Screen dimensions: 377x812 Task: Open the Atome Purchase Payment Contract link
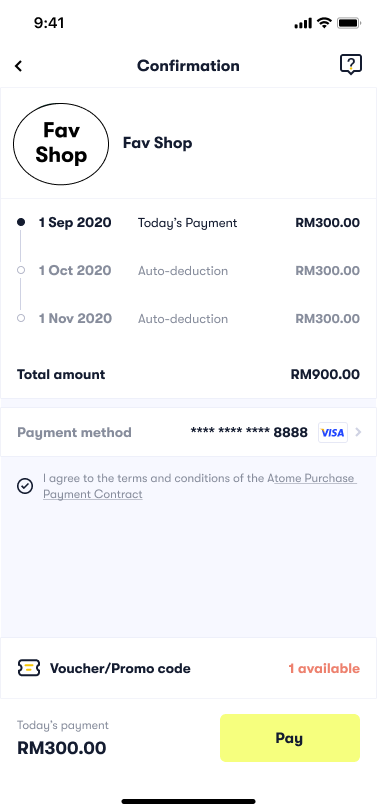(200, 486)
